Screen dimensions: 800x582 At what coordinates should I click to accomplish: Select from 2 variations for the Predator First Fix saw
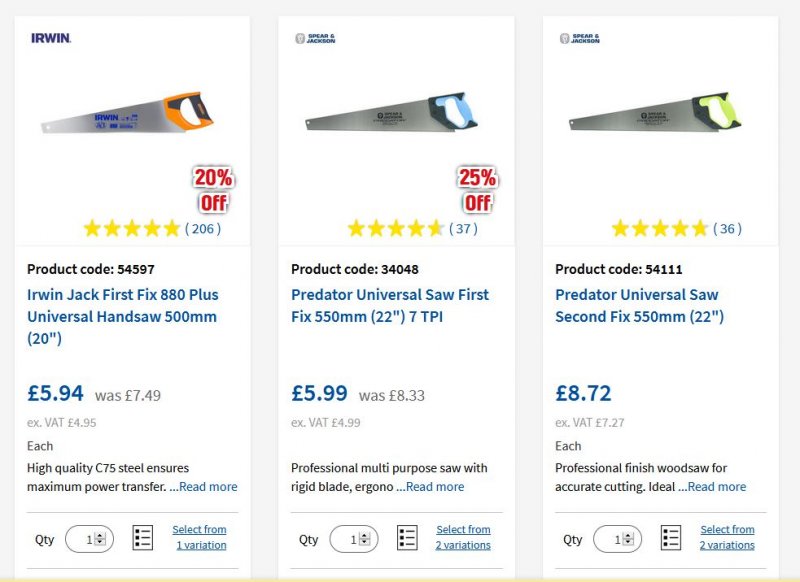click(x=464, y=538)
